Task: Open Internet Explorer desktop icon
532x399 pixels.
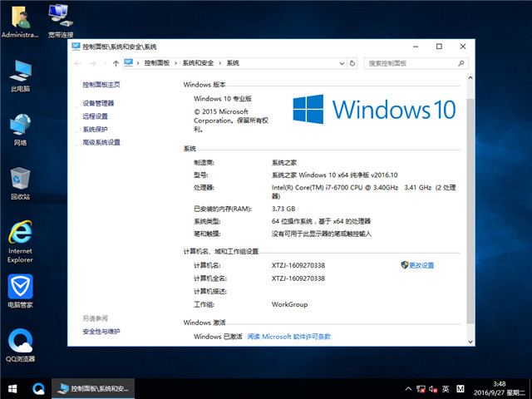Action: click(20, 242)
